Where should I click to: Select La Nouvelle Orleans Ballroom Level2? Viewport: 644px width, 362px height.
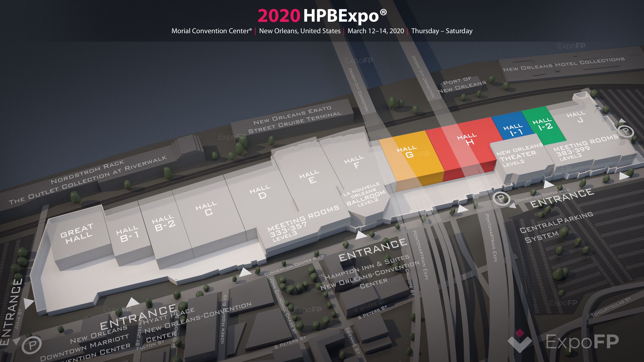click(x=365, y=195)
